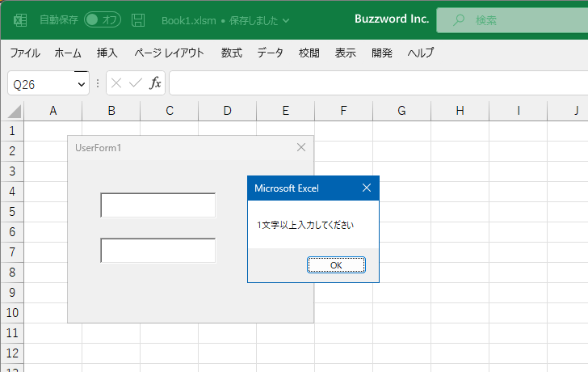Click the message text 1文字以上入力してください
The height and width of the screenshot is (372, 588).
coord(304,225)
